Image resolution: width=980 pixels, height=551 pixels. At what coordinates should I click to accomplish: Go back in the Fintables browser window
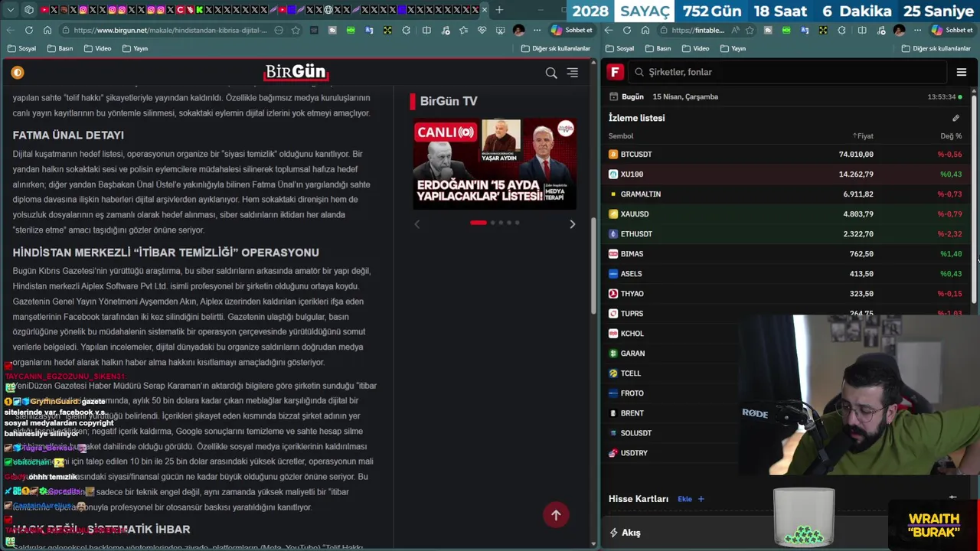click(609, 31)
